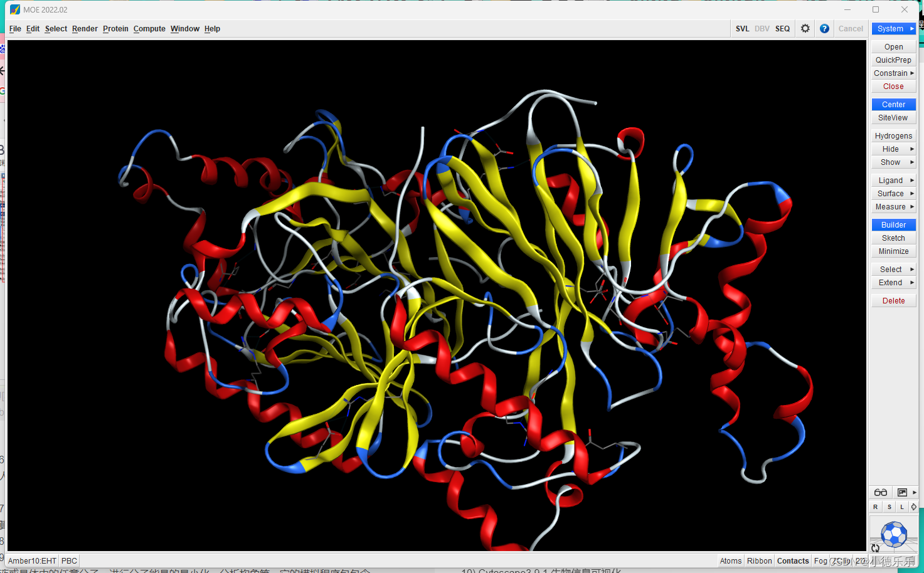Expand the Extend submenu
This screenshot has width=924, height=573.
[x=894, y=283]
